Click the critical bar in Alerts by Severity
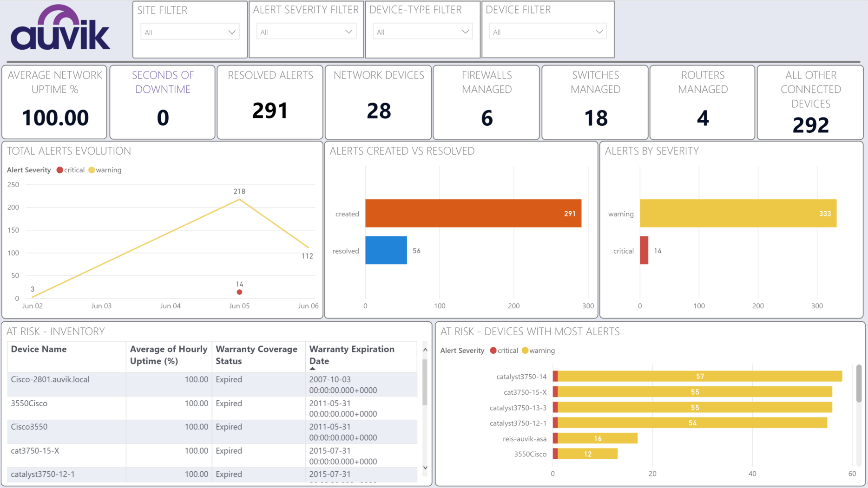Screen dimensions: 868x488 [x=644, y=250]
